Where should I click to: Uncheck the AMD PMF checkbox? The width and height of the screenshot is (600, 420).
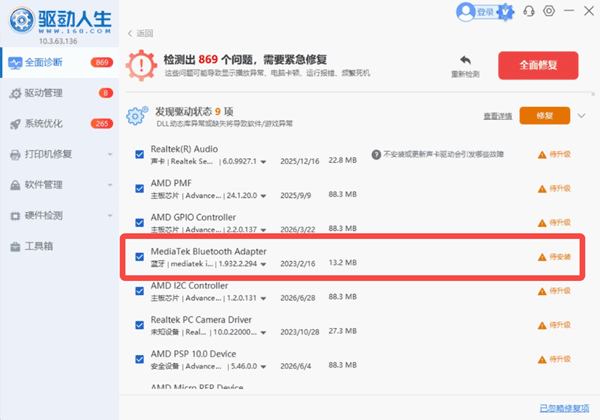pos(140,189)
